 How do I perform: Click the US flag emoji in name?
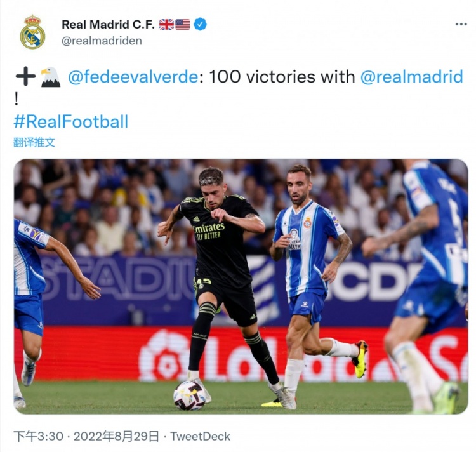point(182,25)
